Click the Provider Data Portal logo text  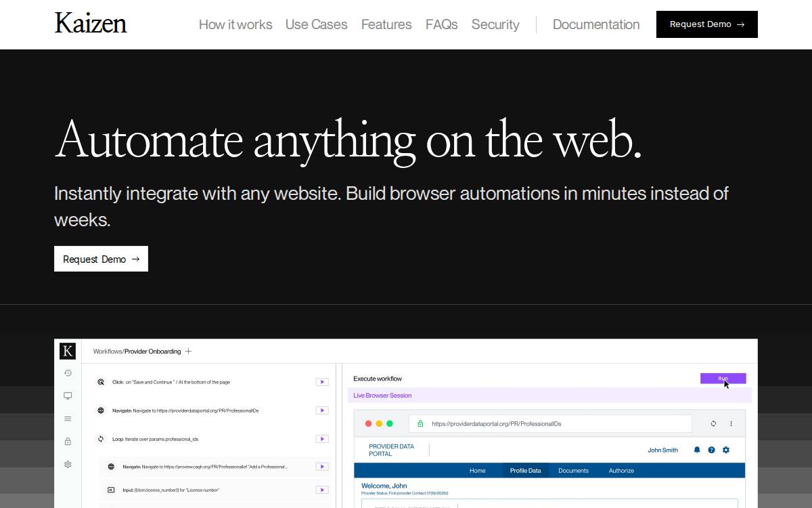point(391,450)
